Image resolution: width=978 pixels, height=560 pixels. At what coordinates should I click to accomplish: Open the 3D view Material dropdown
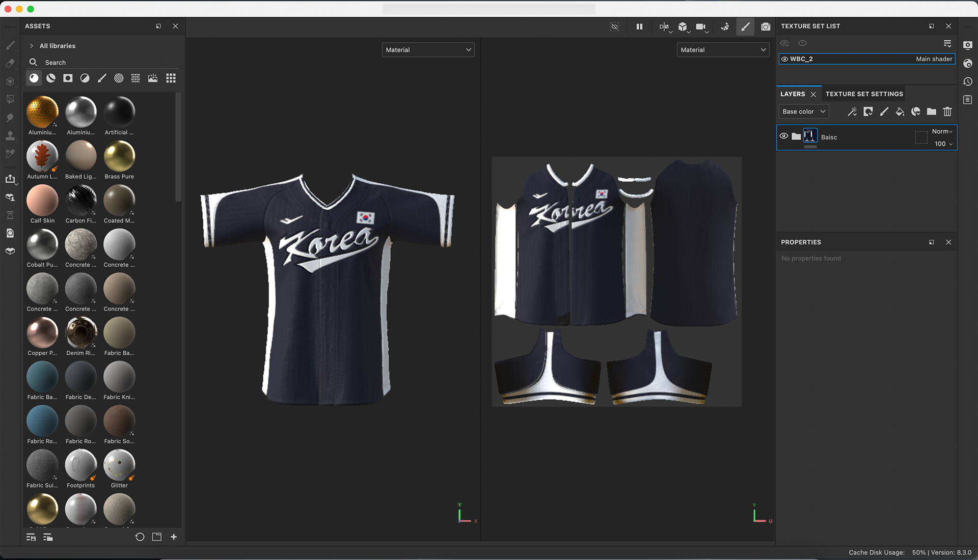(428, 50)
